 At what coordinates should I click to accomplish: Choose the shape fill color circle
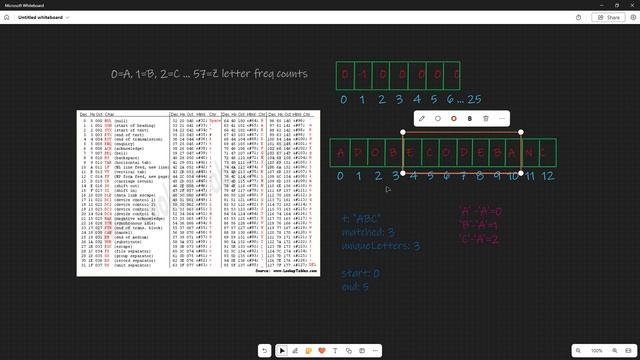pyautogui.click(x=438, y=119)
